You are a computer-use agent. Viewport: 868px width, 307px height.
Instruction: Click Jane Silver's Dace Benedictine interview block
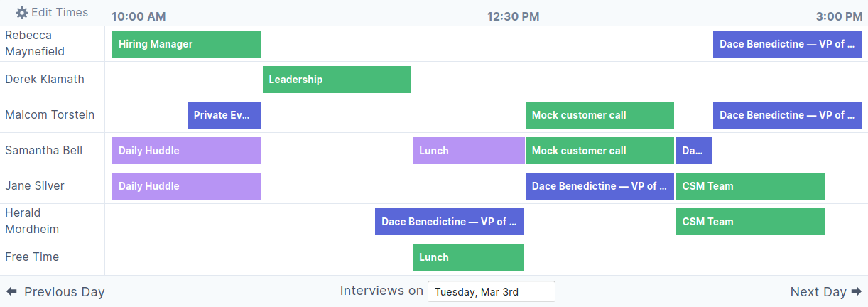pyautogui.click(x=600, y=186)
